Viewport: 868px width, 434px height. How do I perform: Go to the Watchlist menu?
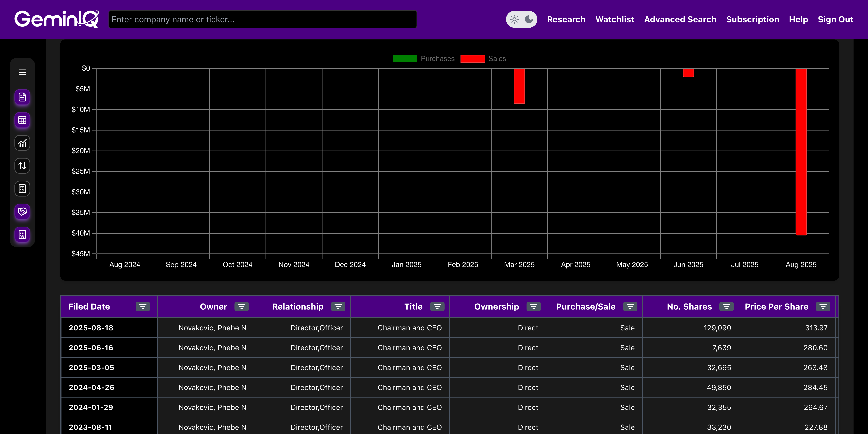615,19
